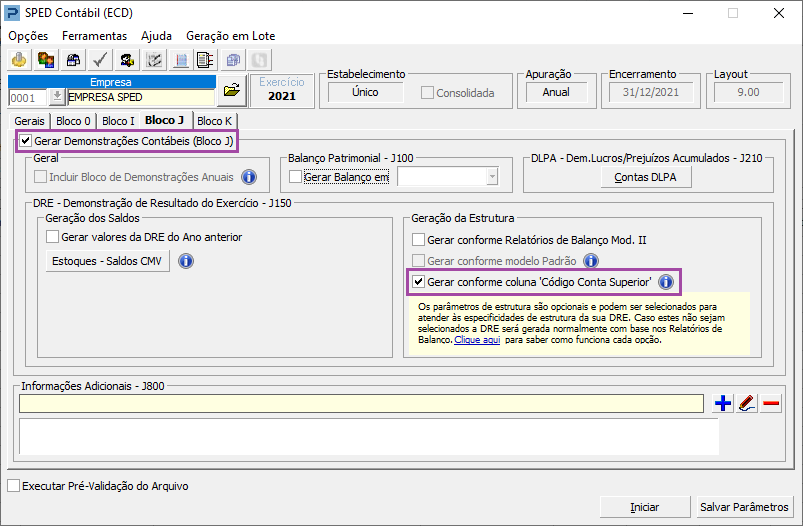Click the white additional information list box

click(369, 436)
